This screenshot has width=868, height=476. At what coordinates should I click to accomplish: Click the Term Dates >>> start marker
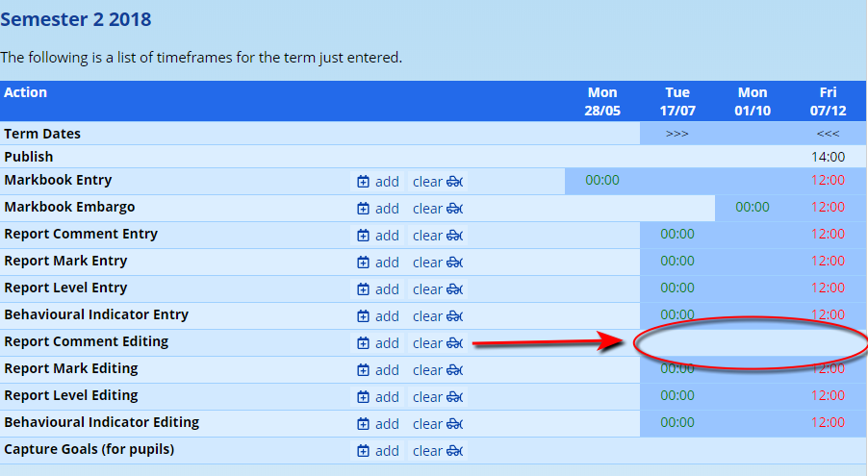[x=677, y=134]
